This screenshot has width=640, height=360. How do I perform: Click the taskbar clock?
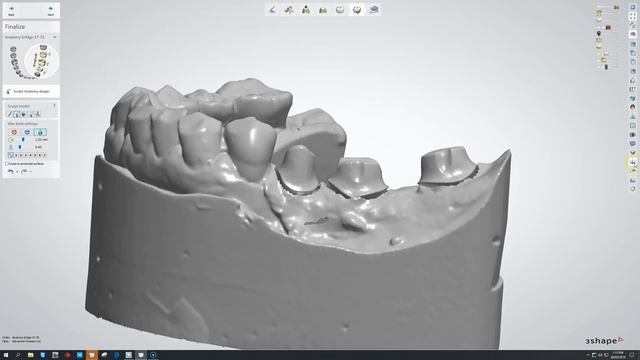pos(618,355)
